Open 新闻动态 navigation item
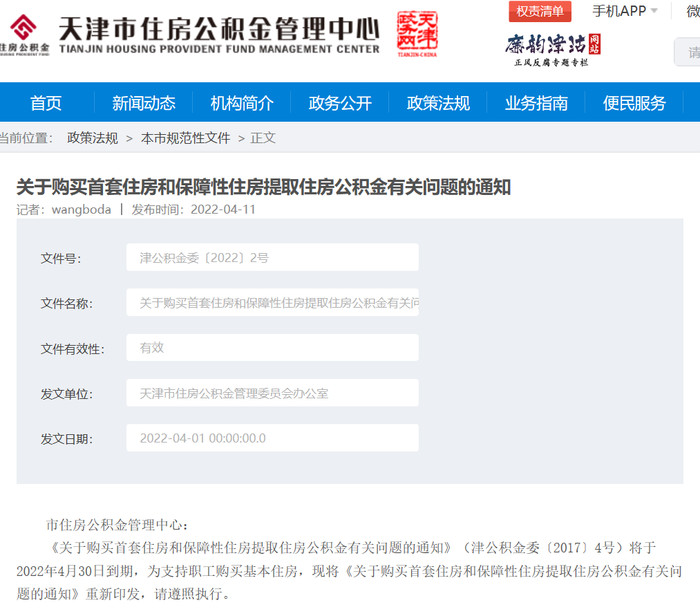This screenshot has width=700, height=605. click(144, 103)
